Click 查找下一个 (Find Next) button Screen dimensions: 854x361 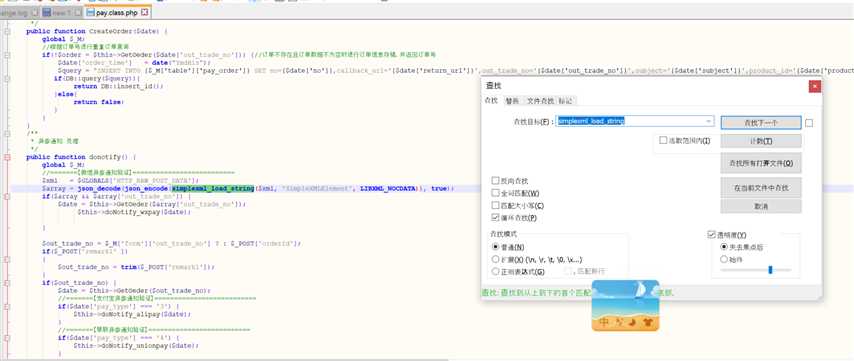tap(761, 123)
